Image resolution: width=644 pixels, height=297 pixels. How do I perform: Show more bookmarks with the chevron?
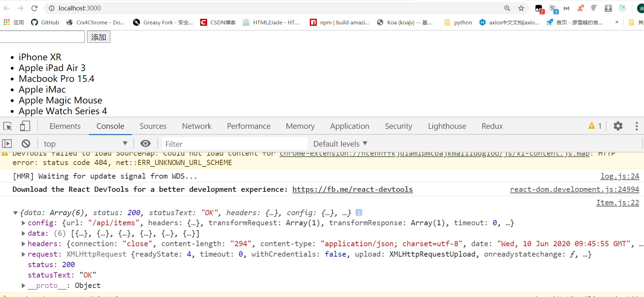click(x=617, y=22)
